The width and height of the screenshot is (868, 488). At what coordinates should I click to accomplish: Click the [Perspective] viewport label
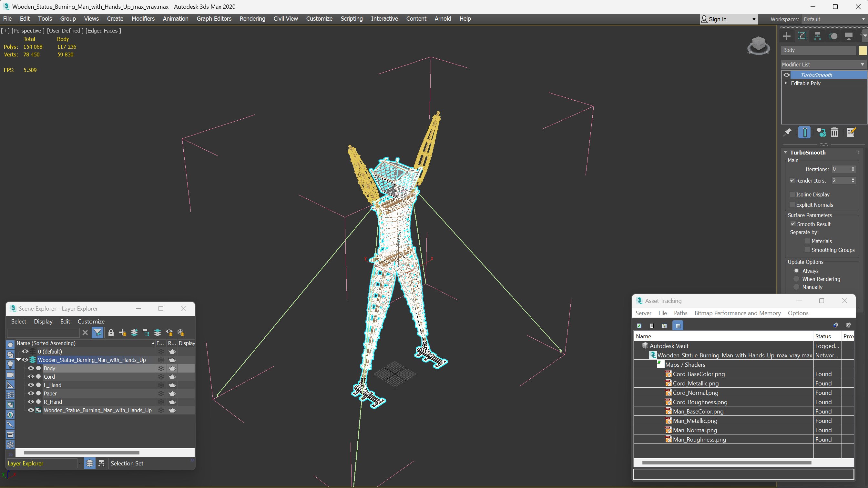point(28,31)
